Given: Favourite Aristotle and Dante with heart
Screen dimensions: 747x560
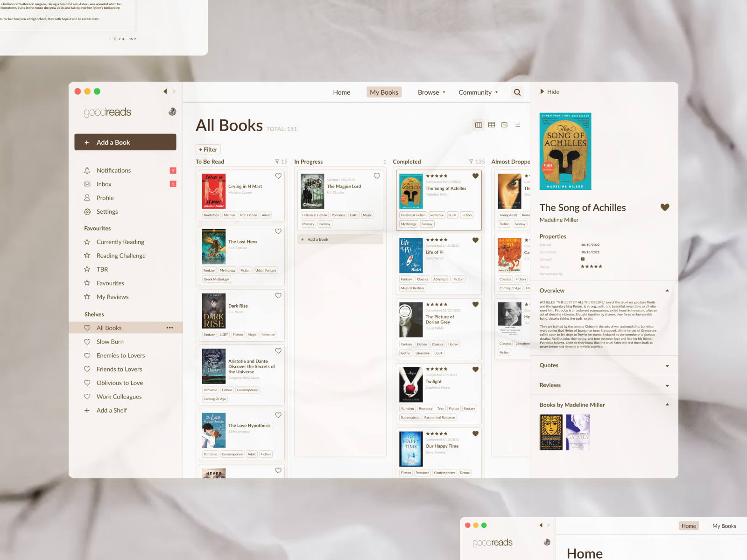Looking at the screenshot, I should pyautogui.click(x=278, y=350).
